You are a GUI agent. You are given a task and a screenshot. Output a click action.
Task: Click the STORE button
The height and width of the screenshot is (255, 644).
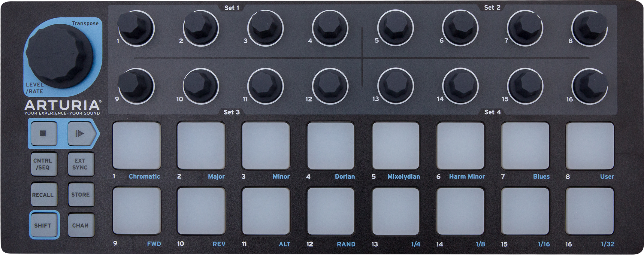pyautogui.click(x=80, y=195)
